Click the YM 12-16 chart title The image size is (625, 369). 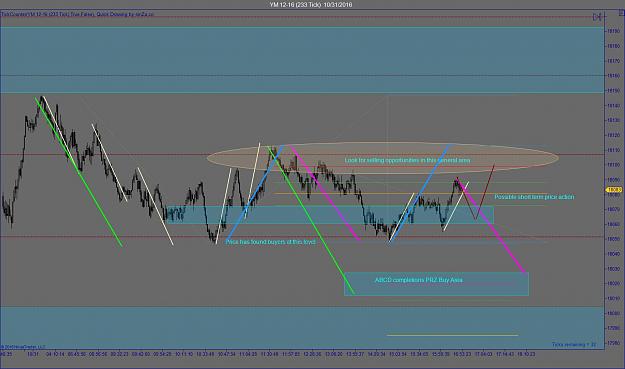(x=311, y=5)
